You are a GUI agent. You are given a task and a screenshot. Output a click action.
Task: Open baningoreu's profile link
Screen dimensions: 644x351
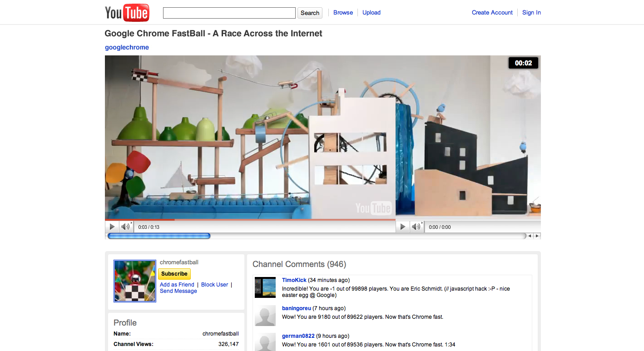click(x=297, y=308)
